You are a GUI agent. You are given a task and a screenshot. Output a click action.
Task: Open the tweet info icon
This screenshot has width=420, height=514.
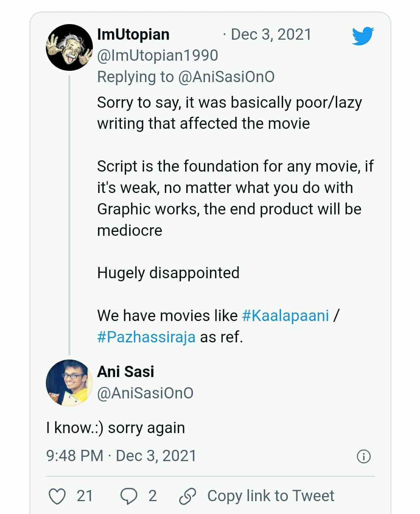click(x=364, y=456)
